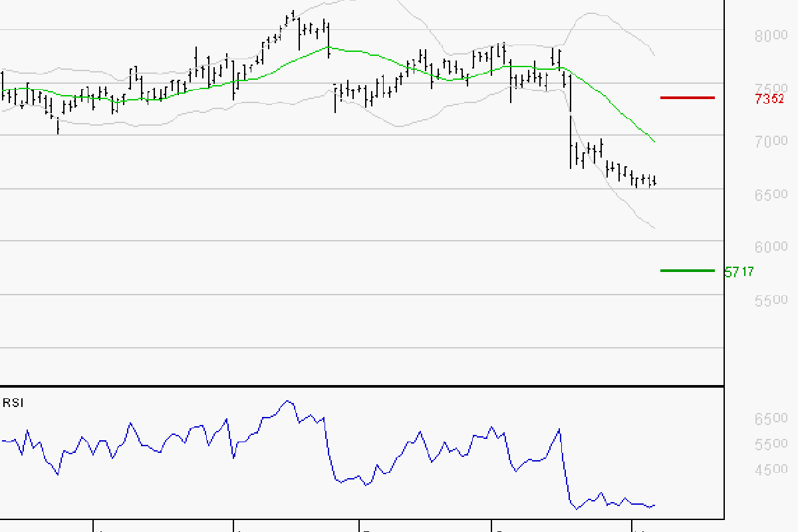The image size is (798, 532).
Task: Click the 5500 label on RSI axis
Action: coord(770,444)
